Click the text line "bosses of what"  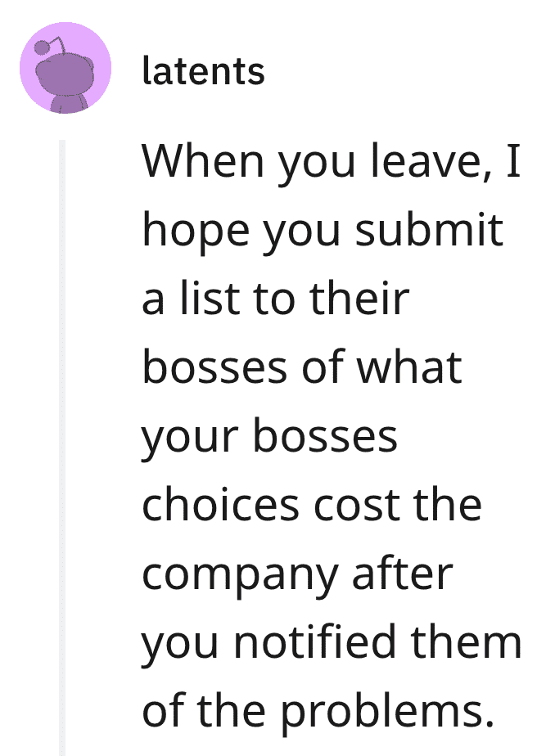[x=302, y=367]
